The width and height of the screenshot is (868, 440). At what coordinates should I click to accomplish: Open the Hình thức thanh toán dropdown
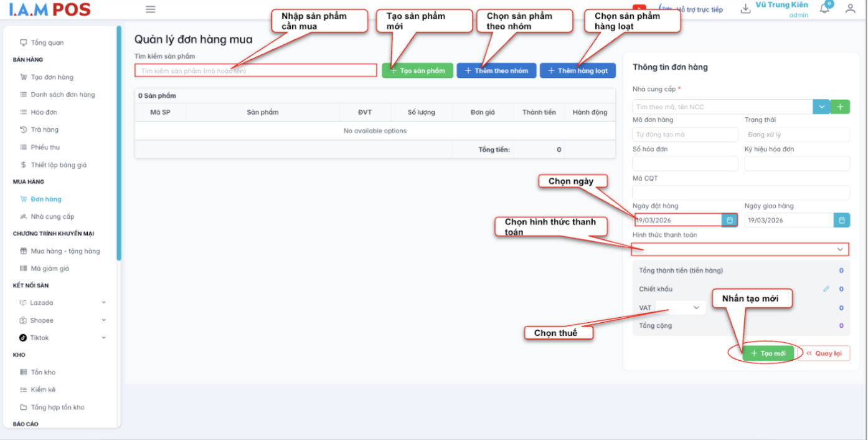tap(740, 249)
